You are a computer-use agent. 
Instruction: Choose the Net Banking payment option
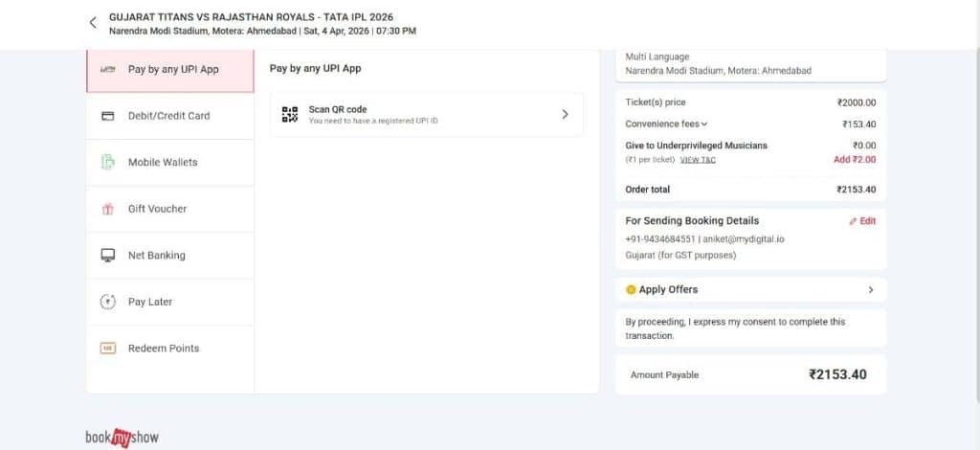click(x=170, y=255)
